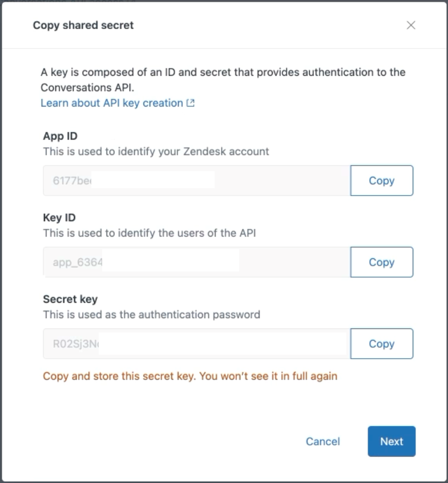The width and height of the screenshot is (448, 483).
Task: Open the Learn about API key creation link
Action: (111, 103)
